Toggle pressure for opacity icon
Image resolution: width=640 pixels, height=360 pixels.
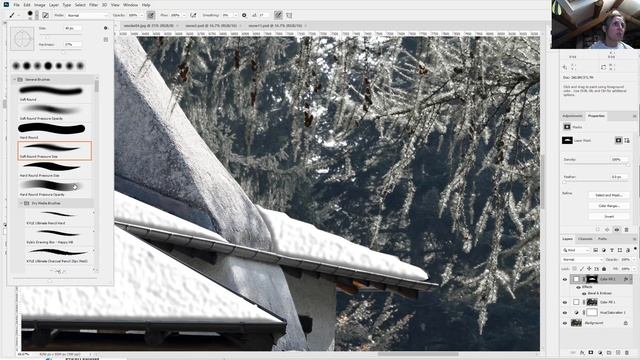click(x=151, y=15)
